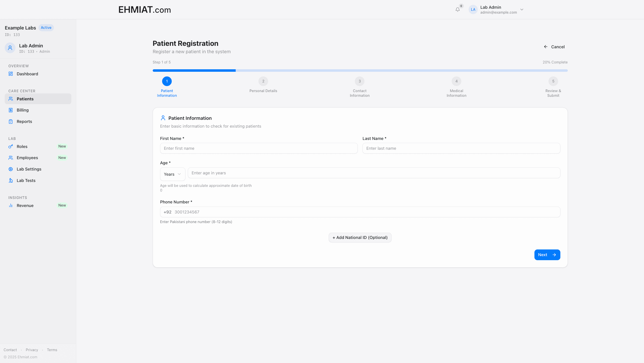
Task: Click the 20% Complete label
Action: click(555, 62)
